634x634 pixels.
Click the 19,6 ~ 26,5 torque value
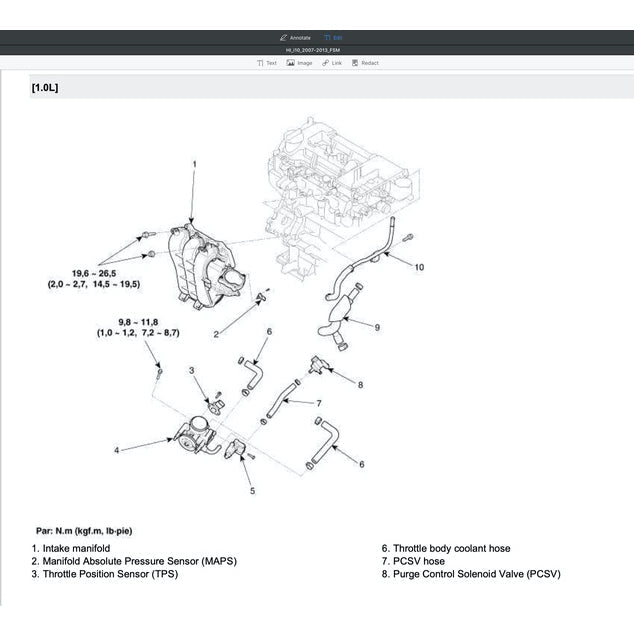[93, 273]
